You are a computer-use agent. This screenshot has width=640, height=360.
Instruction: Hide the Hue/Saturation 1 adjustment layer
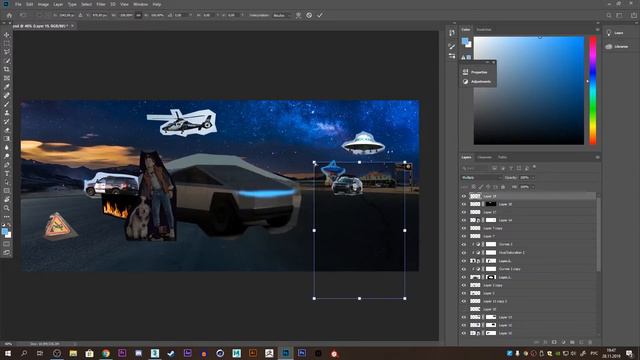pyautogui.click(x=464, y=253)
